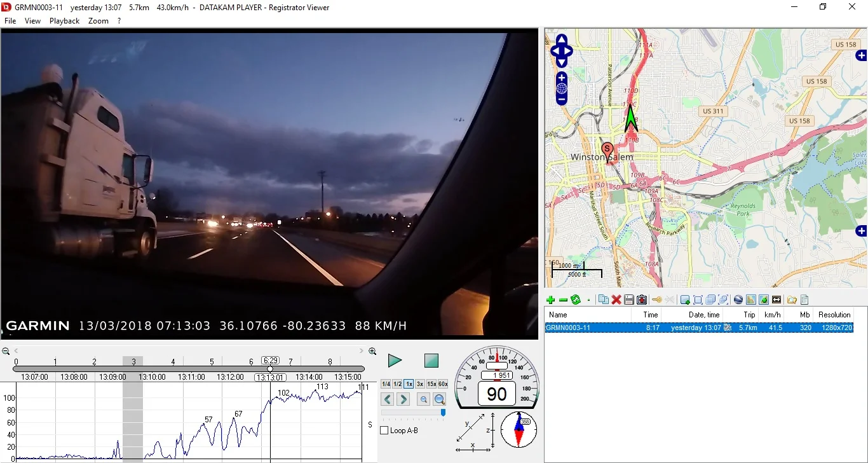Expand the lower-right map plus button

pyautogui.click(x=861, y=231)
